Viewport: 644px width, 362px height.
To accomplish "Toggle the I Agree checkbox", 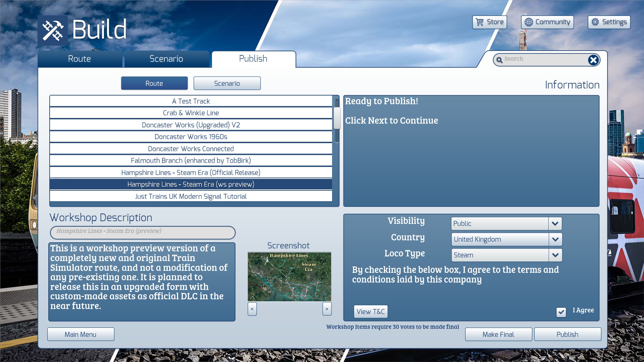I will (x=561, y=312).
